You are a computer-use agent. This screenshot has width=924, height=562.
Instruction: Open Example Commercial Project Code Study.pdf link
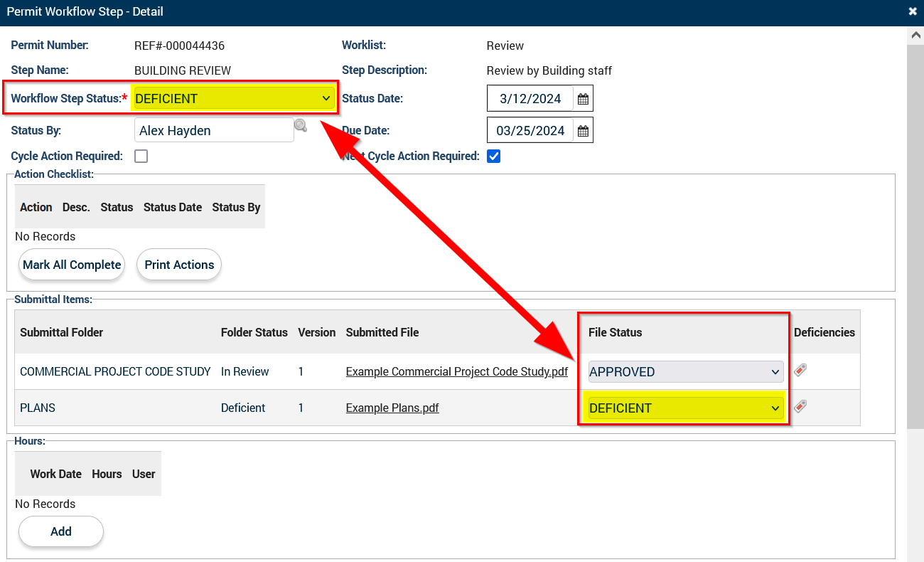coord(456,371)
